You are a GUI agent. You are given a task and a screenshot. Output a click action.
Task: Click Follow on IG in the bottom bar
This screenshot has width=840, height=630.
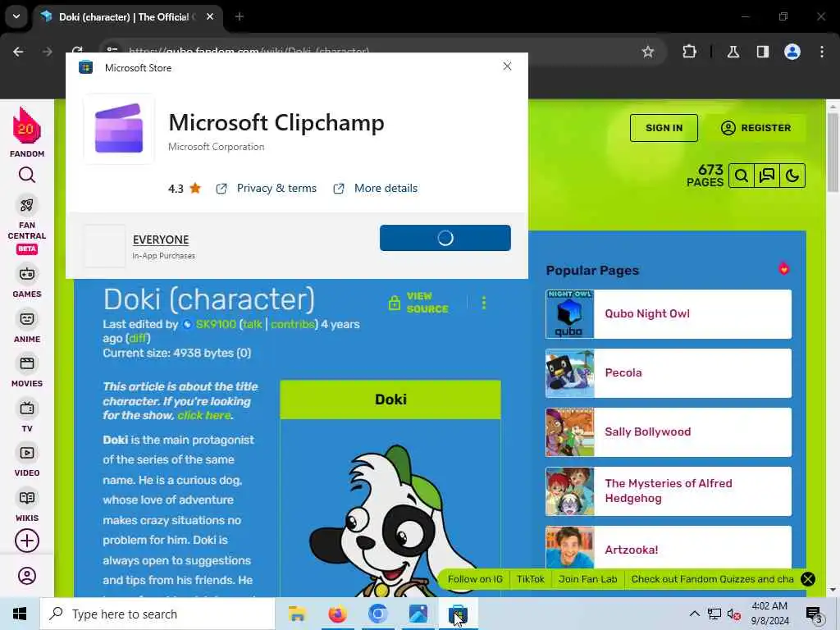[475, 579]
